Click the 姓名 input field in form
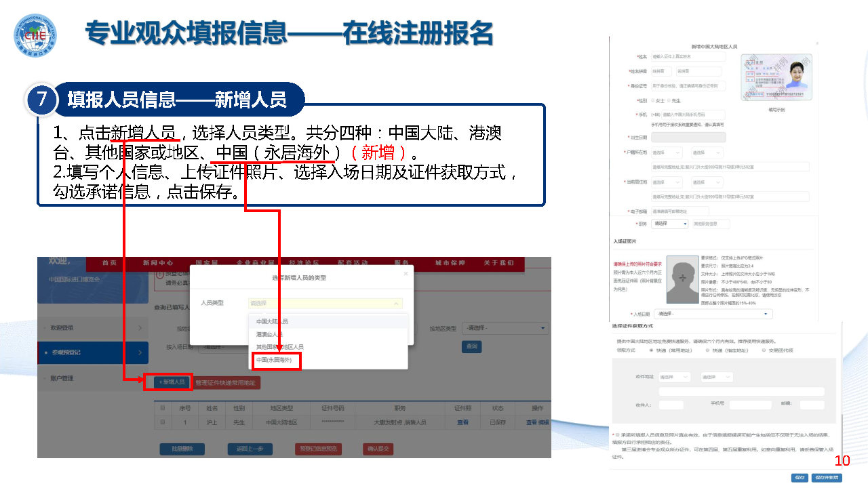868x488 pixels. (x=688, y=56)
